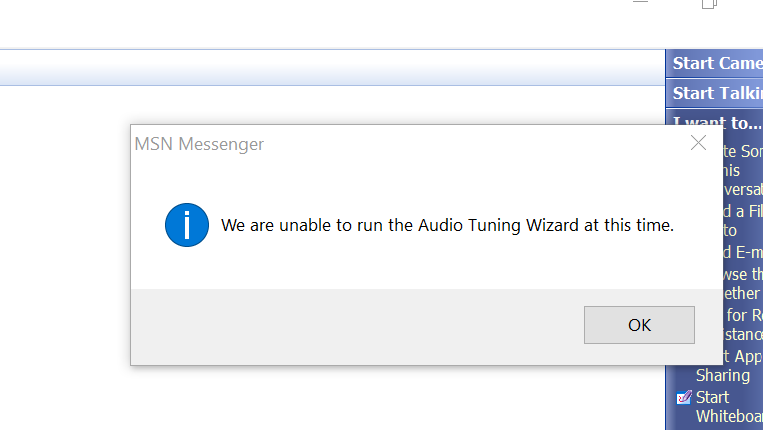Click the Start Camera button
Viewport: 763px width, 430px height.
coord(717,63)
